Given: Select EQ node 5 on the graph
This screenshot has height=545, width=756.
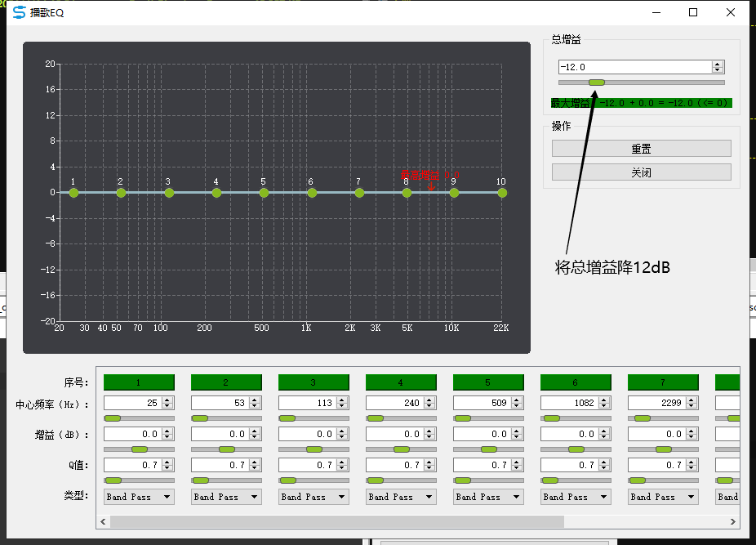Looking at the screenshot, I should [264, 193].
